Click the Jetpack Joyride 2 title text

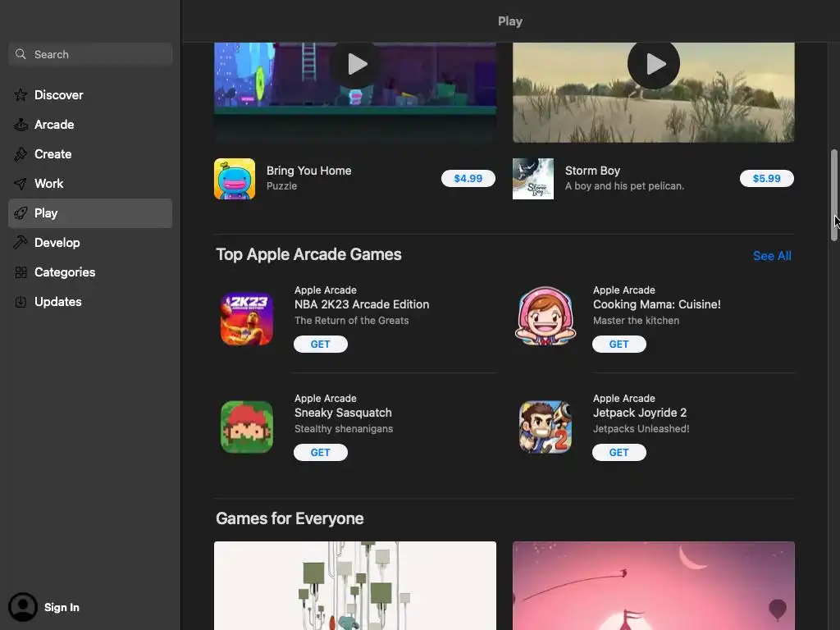[640, 413]
